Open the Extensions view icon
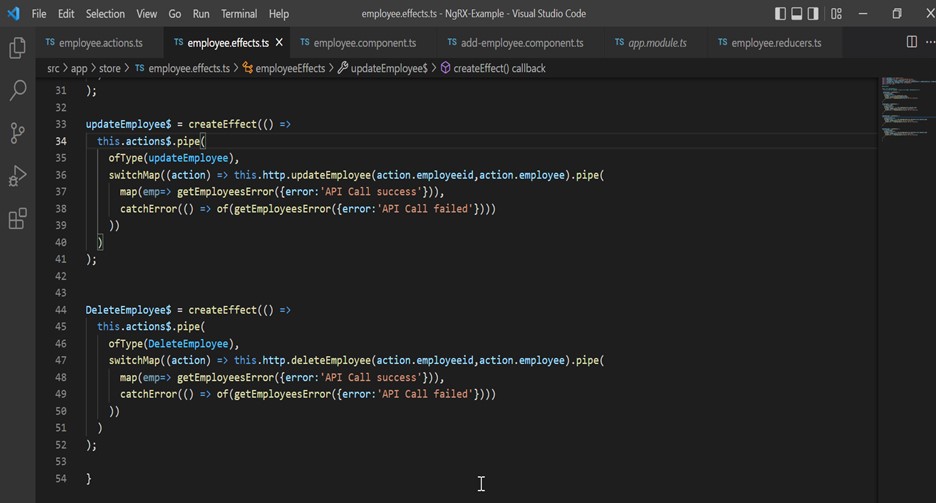936x503 pixels. pos(17,220)
